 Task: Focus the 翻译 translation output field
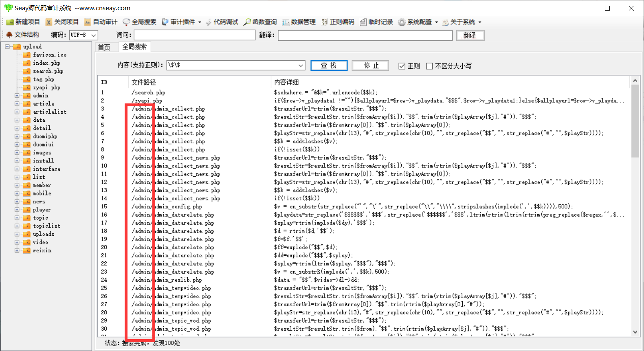click(x=365, y=35)
